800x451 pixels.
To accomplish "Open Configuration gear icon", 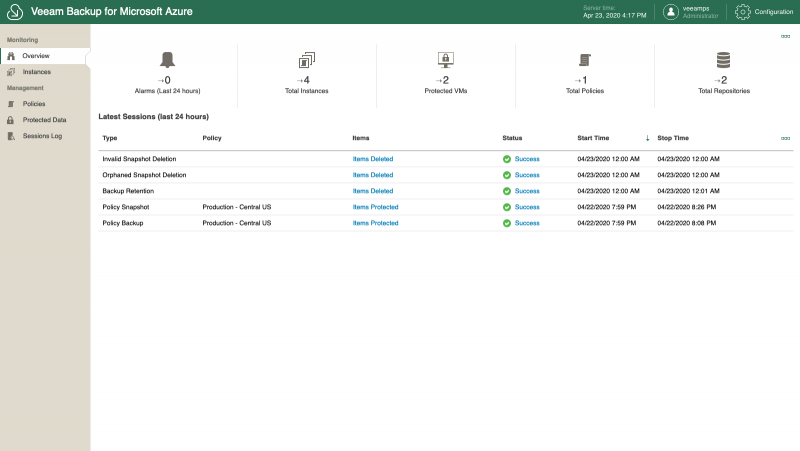I will 742,12.
